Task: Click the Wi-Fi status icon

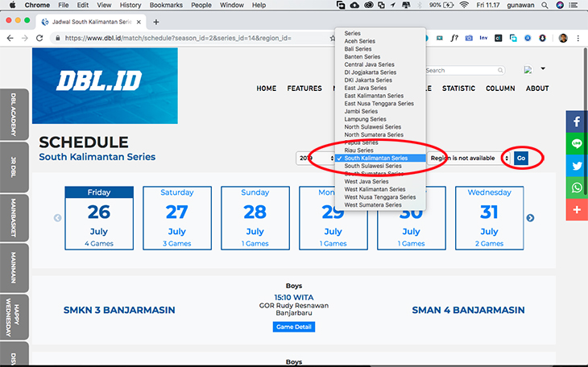Action: (x=464, y=6)
